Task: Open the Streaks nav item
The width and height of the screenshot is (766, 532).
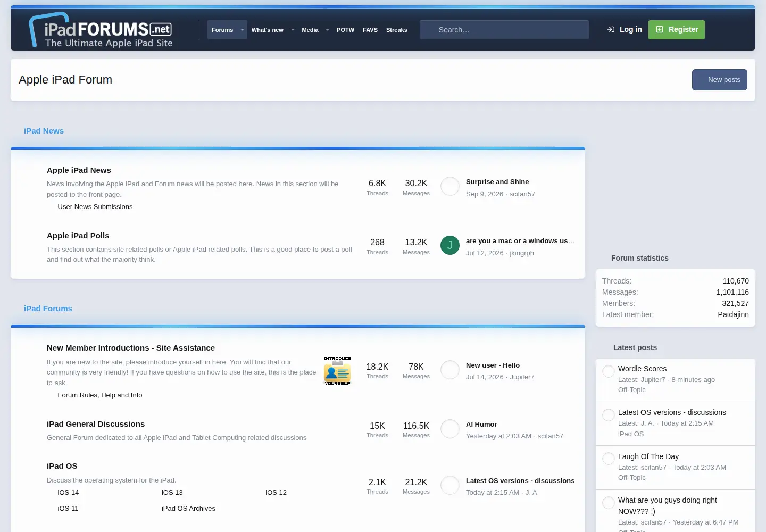Action: tap(397, 30)
